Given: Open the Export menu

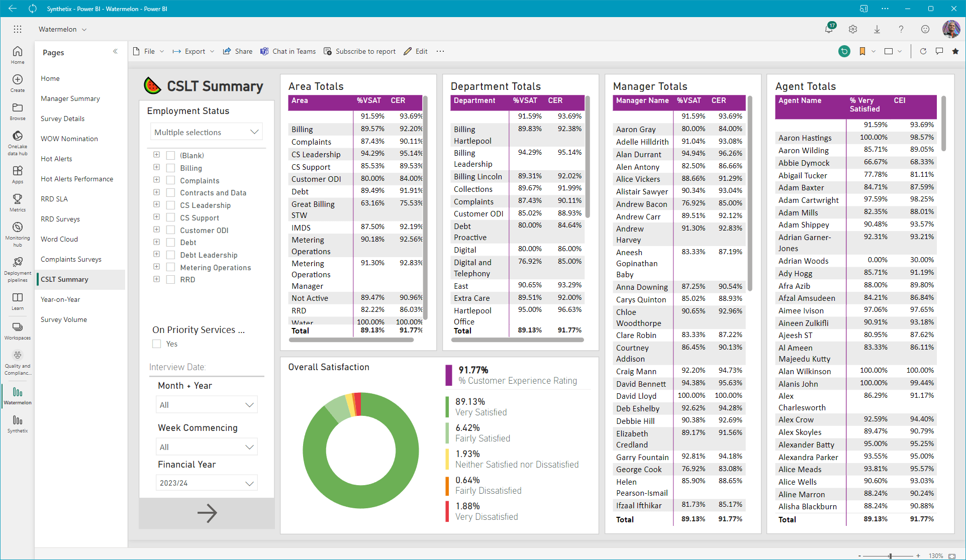Looking at the screenshot, I should 194,51.
